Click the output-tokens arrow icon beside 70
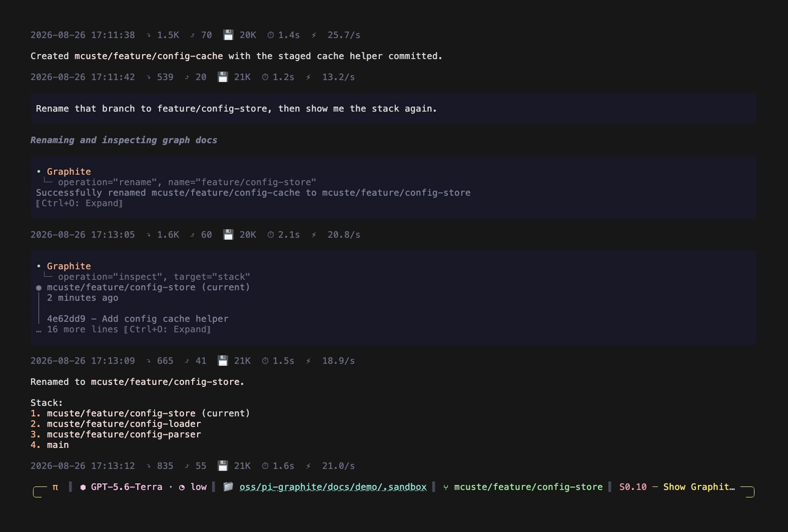 (x=192, y=35)
